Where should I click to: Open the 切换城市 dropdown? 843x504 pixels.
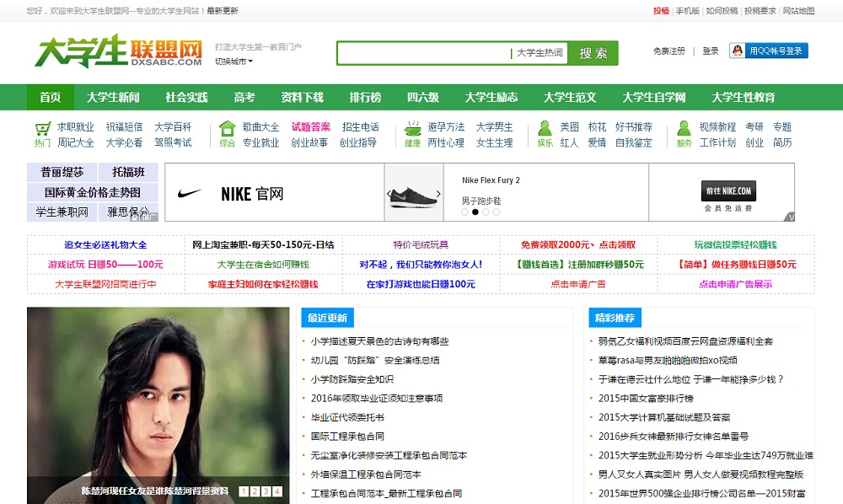234,62
